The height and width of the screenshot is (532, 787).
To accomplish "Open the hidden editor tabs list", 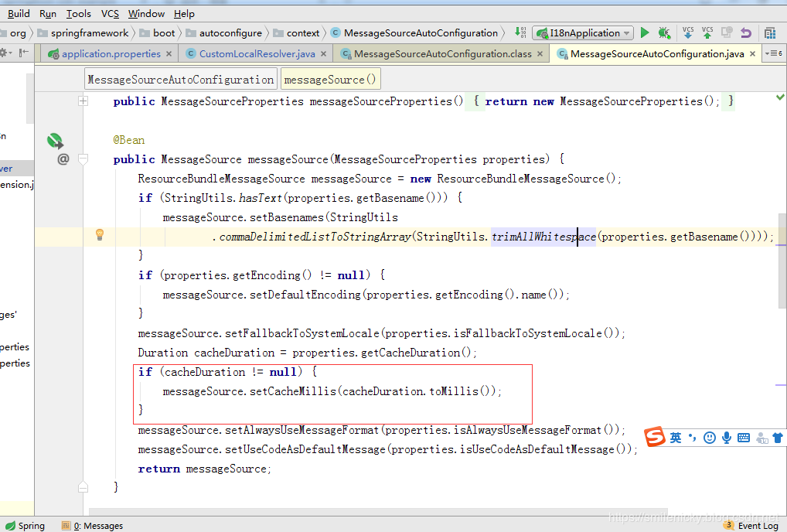I will pyautogui.click(x=773, y=53).
